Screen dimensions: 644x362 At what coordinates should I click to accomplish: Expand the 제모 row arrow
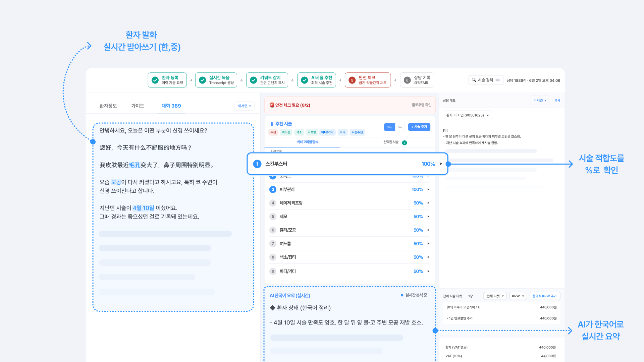coord(428,217)
